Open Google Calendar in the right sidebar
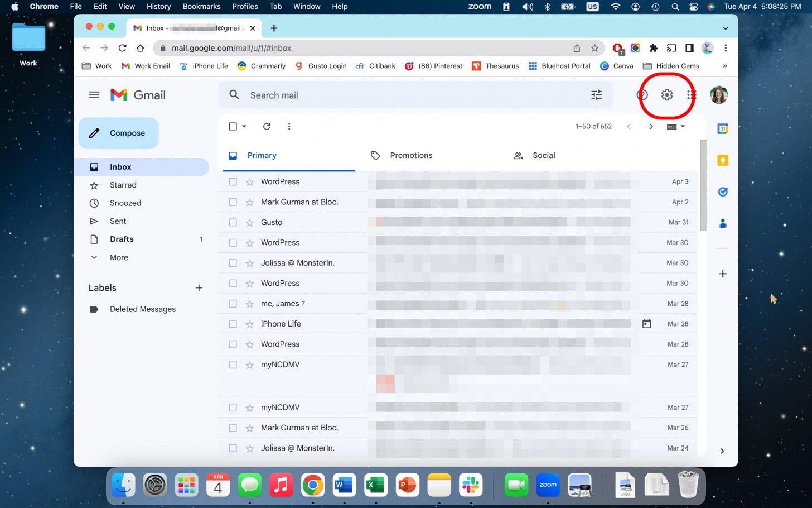 723,129
